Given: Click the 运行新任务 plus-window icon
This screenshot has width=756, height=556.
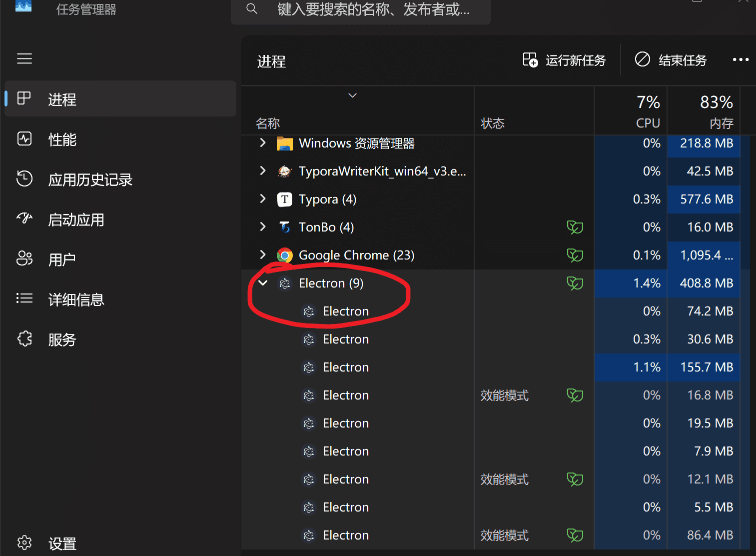Looking at the screenshot, I should (530, 60).
